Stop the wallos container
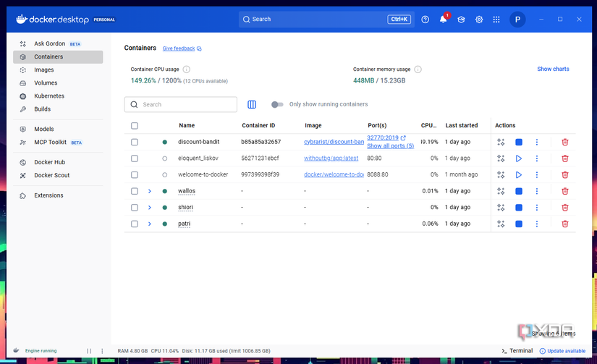597x364 pixels. tap(519, 191)
